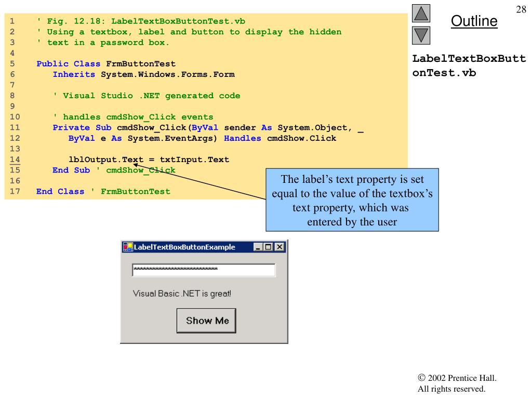
Task: Open the Outline link
Action: 474,21
